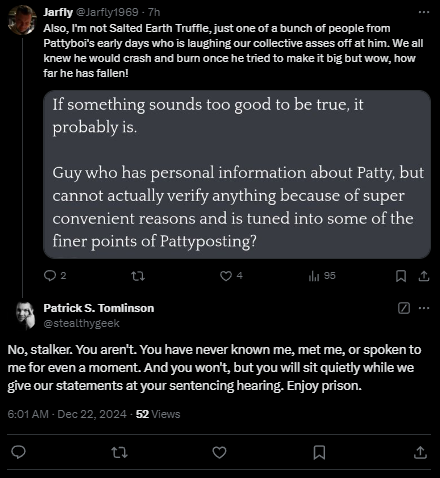
Task: Like Patrick S. Tomlinson's tweet
Action: point(219,452)
